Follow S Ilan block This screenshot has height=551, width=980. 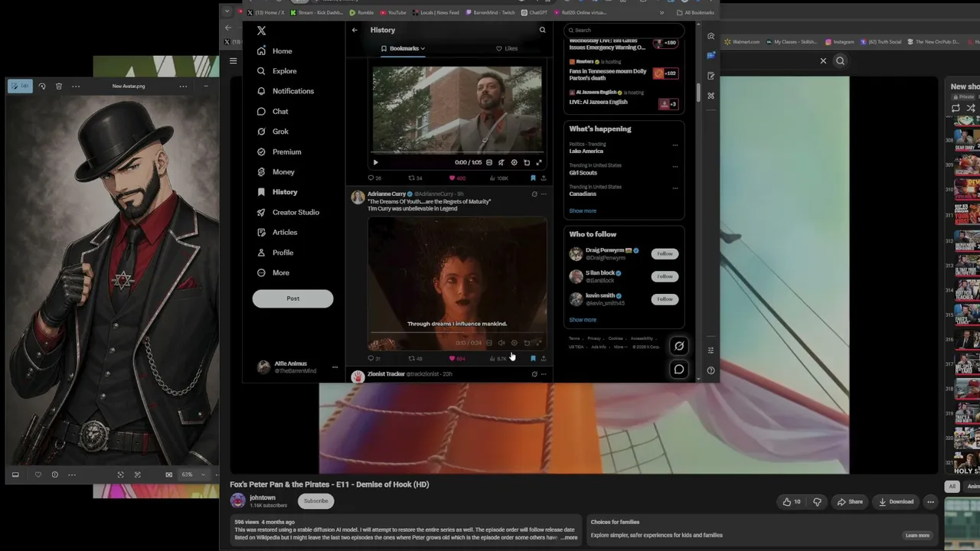665,276
